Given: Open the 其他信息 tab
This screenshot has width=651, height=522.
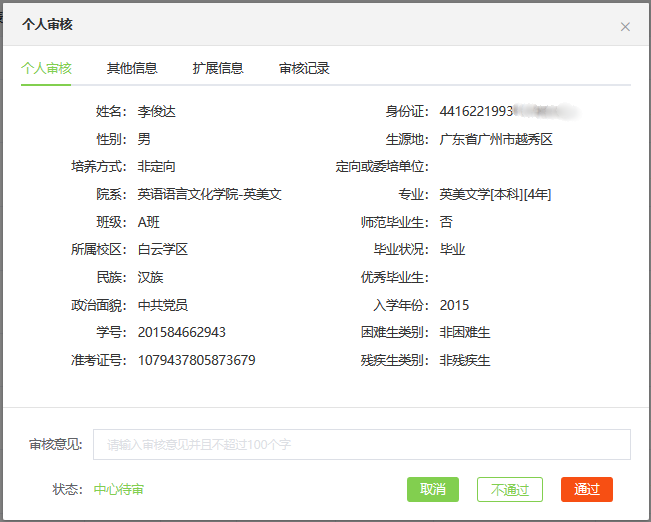Looking at the screenshot, I should pos(132,68).
